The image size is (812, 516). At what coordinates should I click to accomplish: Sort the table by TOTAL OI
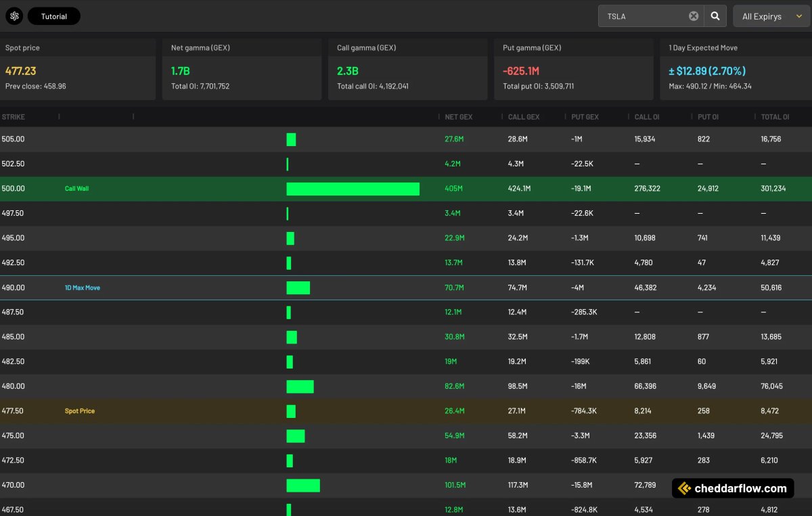pos(773,116)
